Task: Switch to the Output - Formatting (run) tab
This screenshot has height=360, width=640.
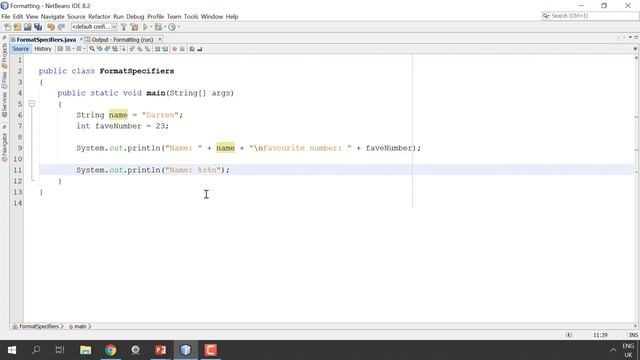Action: pyautogui.click(x=122, y=40)
